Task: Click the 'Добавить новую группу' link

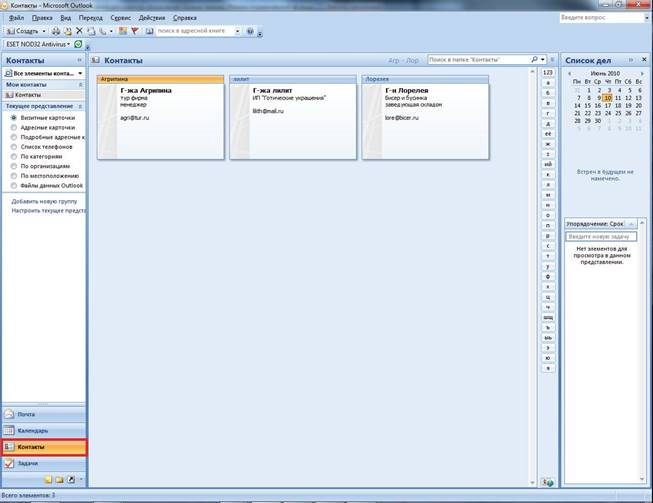Action: pyautogui.click(x=44, y=201)
